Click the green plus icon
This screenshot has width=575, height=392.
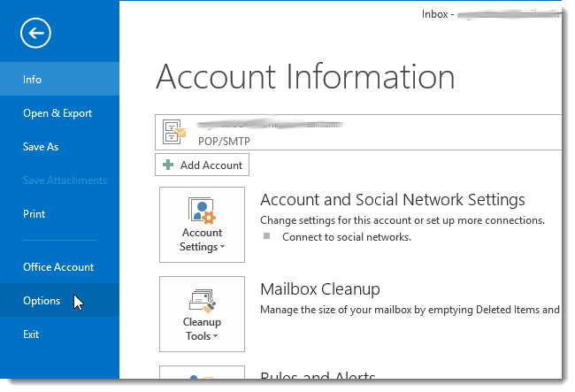coord(168,165)
